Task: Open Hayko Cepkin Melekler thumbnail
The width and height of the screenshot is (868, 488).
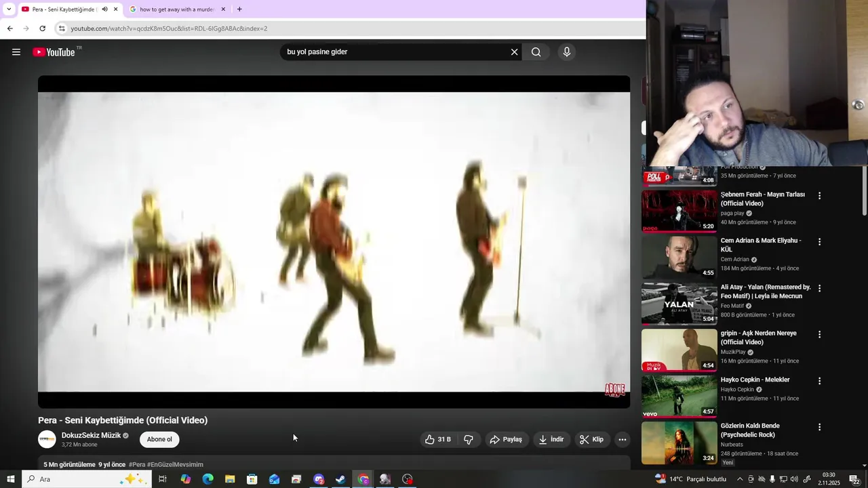Action: (x=679, y=396)
